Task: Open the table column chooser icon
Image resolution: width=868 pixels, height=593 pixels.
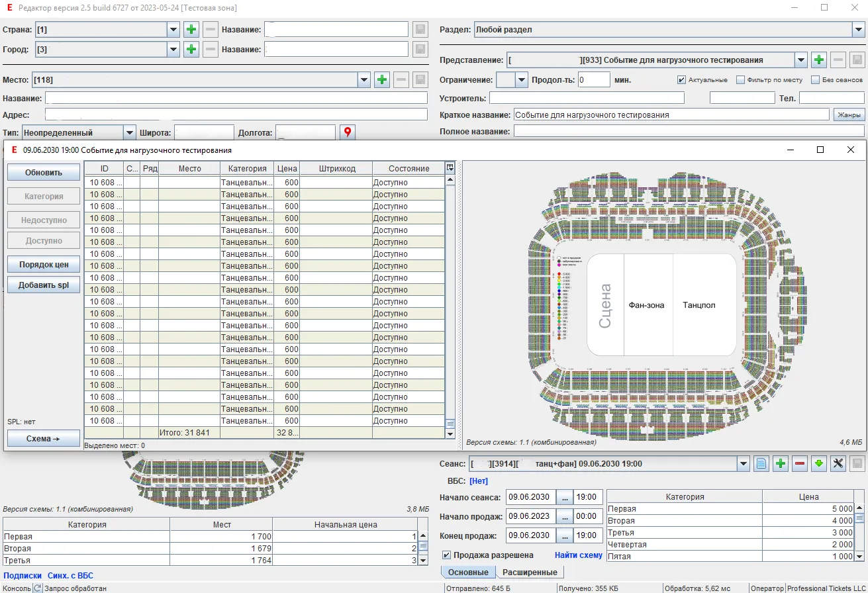Action: point(450,168)
